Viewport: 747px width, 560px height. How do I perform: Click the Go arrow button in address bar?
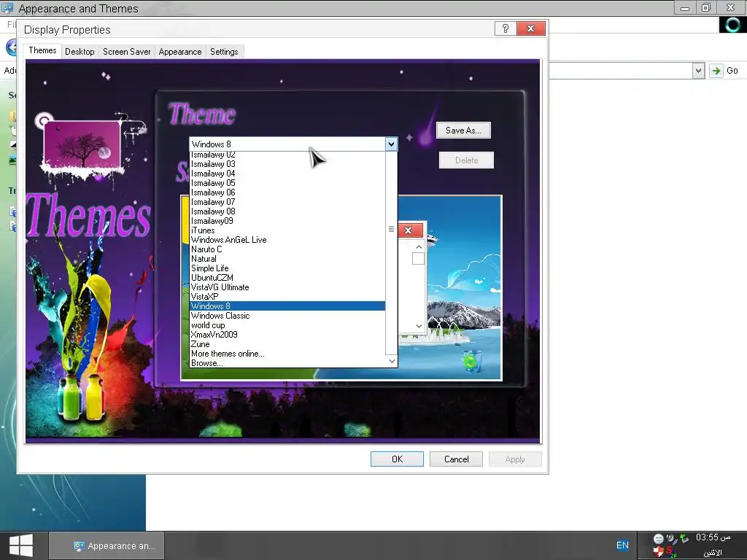coord(716,71)
